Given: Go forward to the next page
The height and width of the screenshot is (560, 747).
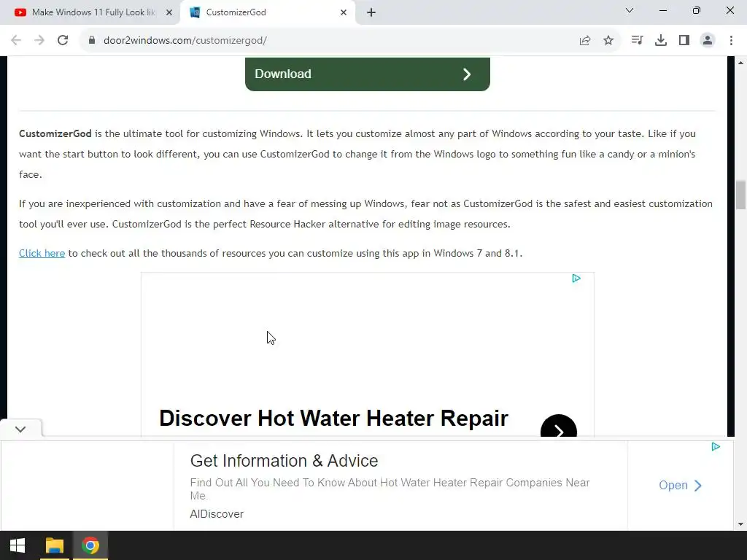Looking at the screenshot, I should coord(39,41).
